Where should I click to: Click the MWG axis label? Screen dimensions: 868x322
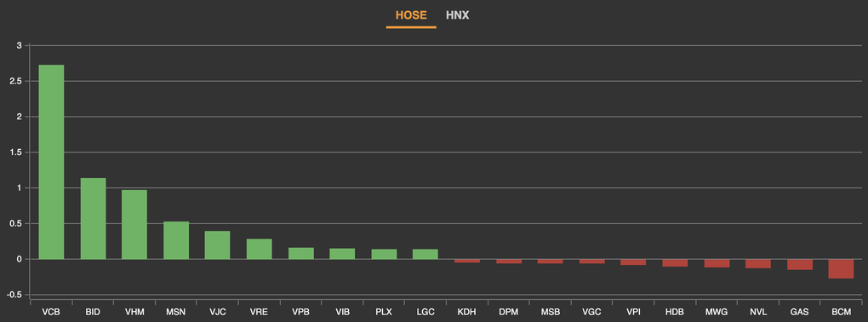click(x=717, y=312)
